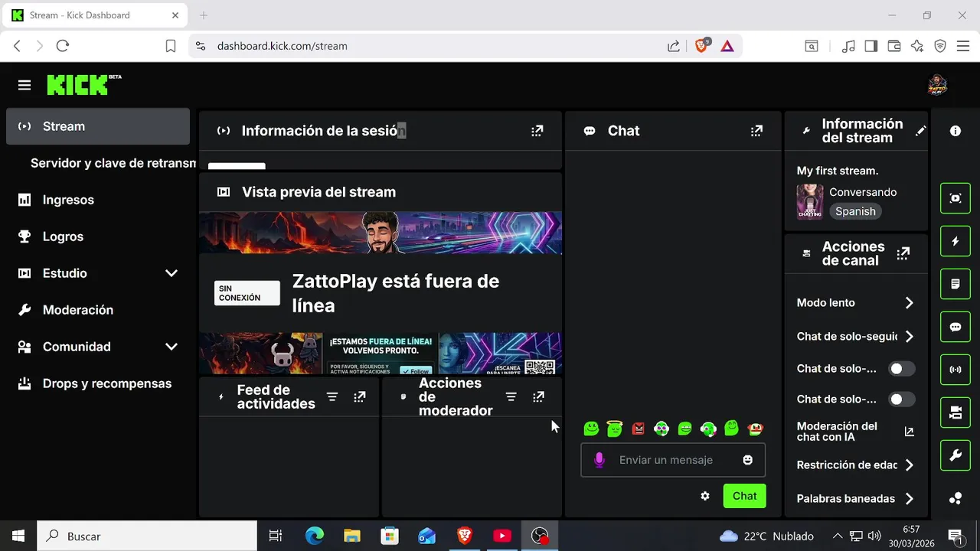Open YouTube app from the taskbar

pos(502,536)
